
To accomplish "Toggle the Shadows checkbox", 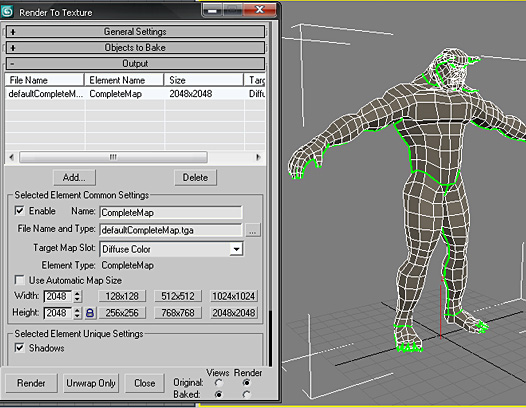I will 20,348.
